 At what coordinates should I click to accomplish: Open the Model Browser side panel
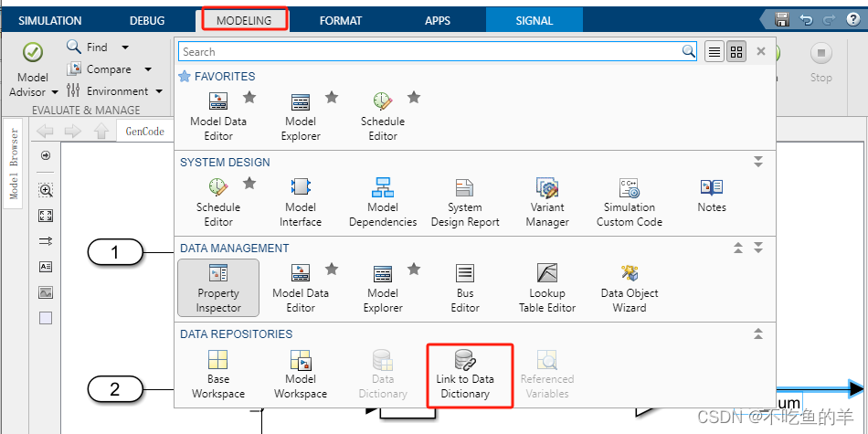pyautogui.click(x=14, y=164)
